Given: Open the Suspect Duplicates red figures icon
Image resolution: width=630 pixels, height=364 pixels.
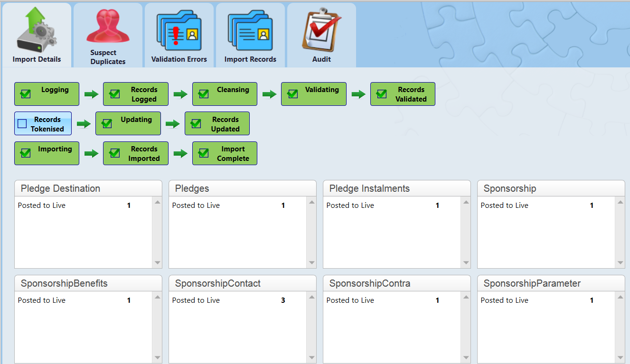Looking at the screenshot, I should pyautogui.click(x=108, y=27).
